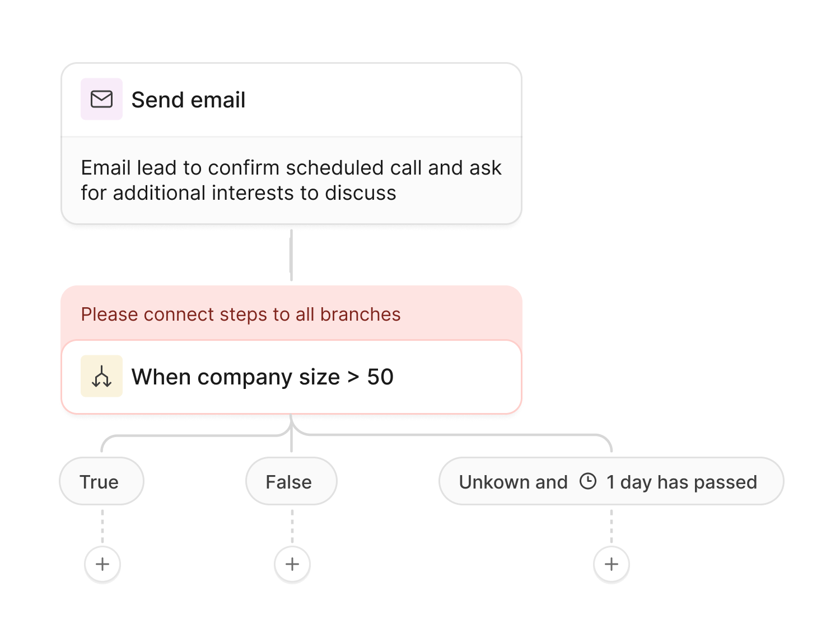
Task: Click the 'Please connect steps to all branches' error
Action: pyautogui.click(x=241, y=315)
